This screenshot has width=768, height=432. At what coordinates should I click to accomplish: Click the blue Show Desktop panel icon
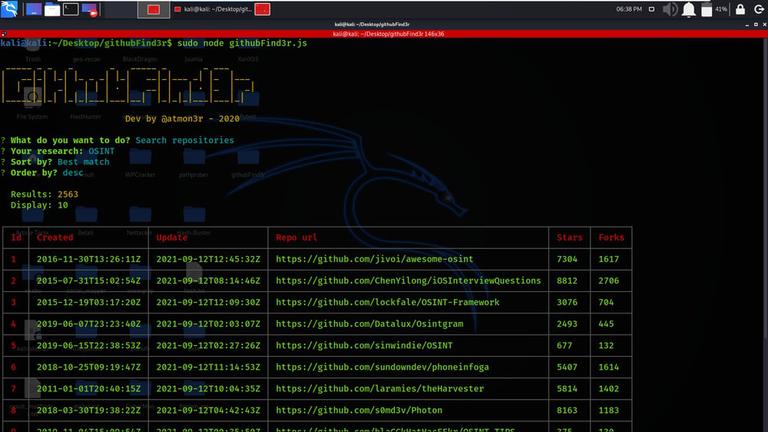[x=33, y=9]
